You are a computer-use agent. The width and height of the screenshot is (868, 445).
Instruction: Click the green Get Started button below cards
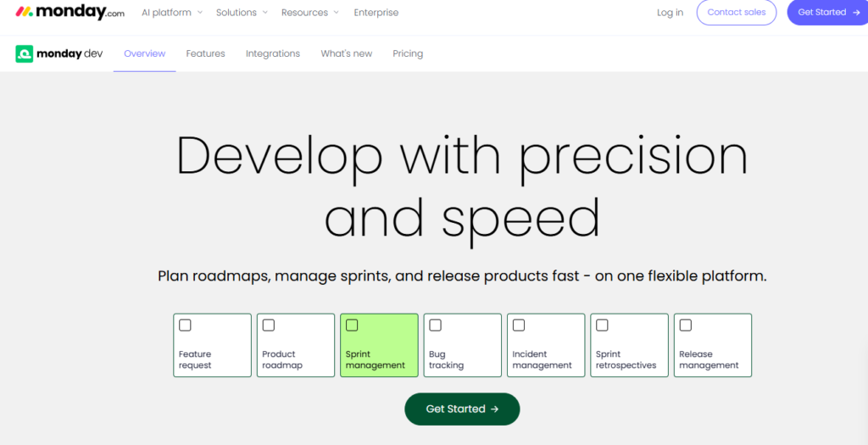[x=462, y=409]
